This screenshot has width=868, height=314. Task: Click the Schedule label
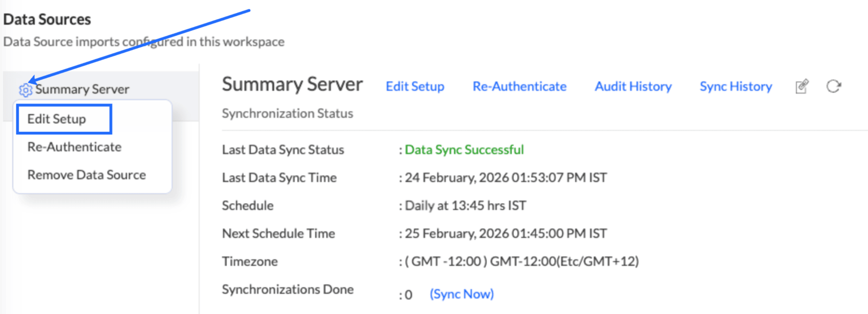tap(248, 206)
